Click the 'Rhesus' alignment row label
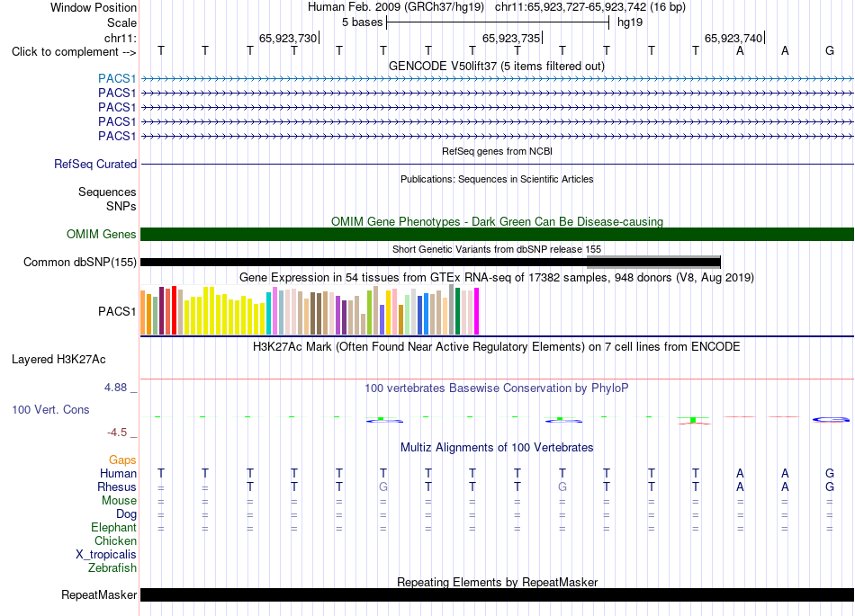 pos(117,487)
